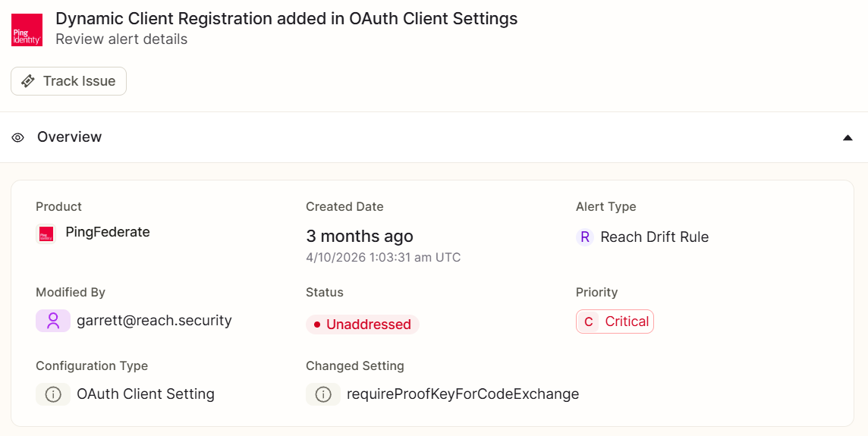
Task: Click garrett@reach.security email
Action: [155, 320]
